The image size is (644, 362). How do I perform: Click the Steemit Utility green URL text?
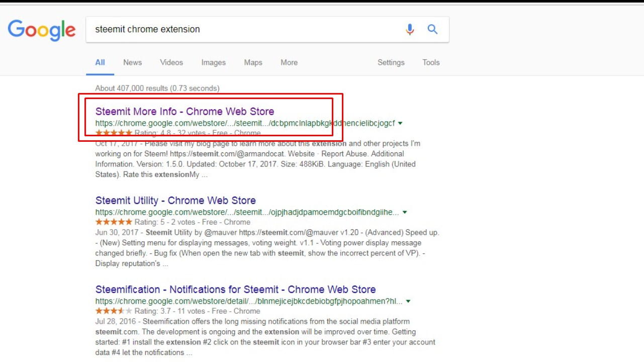pos(247,212)
